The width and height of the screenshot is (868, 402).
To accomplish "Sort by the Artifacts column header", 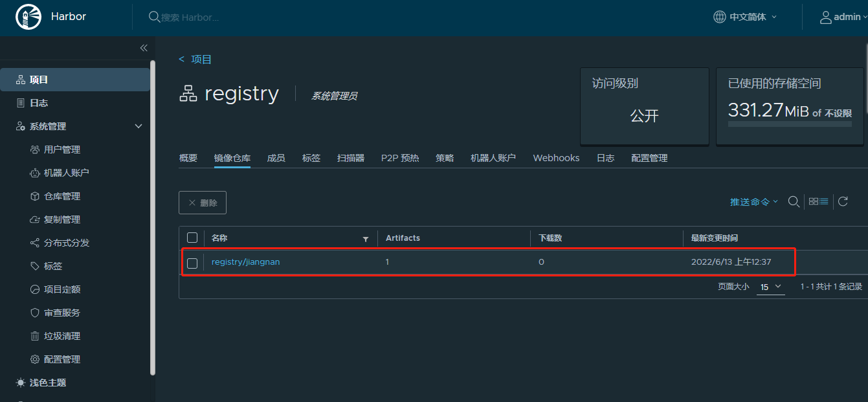I will 403,238.
